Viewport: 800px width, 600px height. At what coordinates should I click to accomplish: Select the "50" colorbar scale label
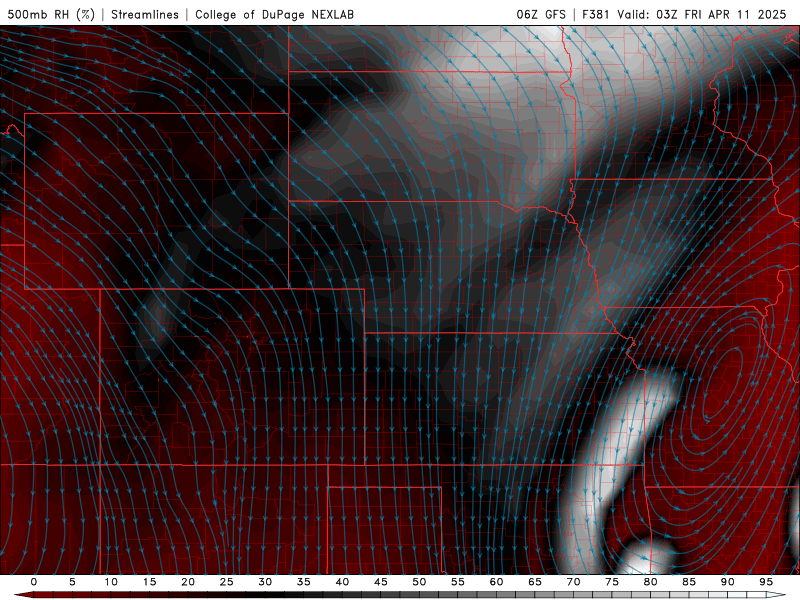(x=419, y=582)
